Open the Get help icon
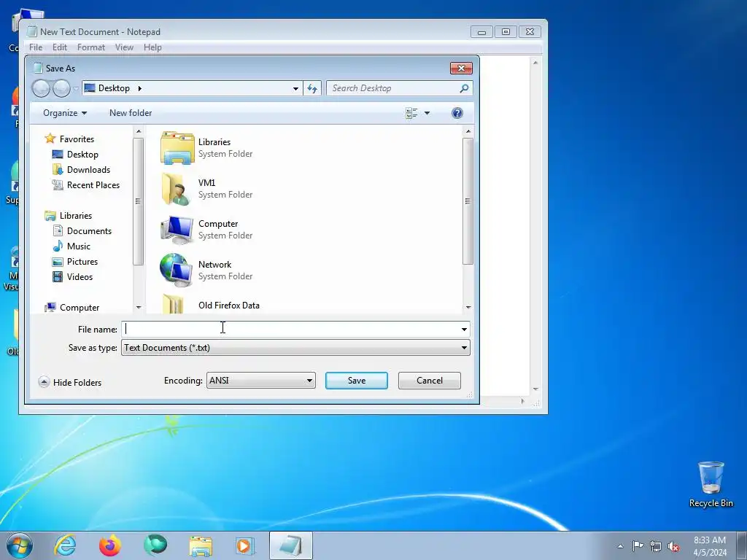The image size is (747, 560). [x=457, y=113]
